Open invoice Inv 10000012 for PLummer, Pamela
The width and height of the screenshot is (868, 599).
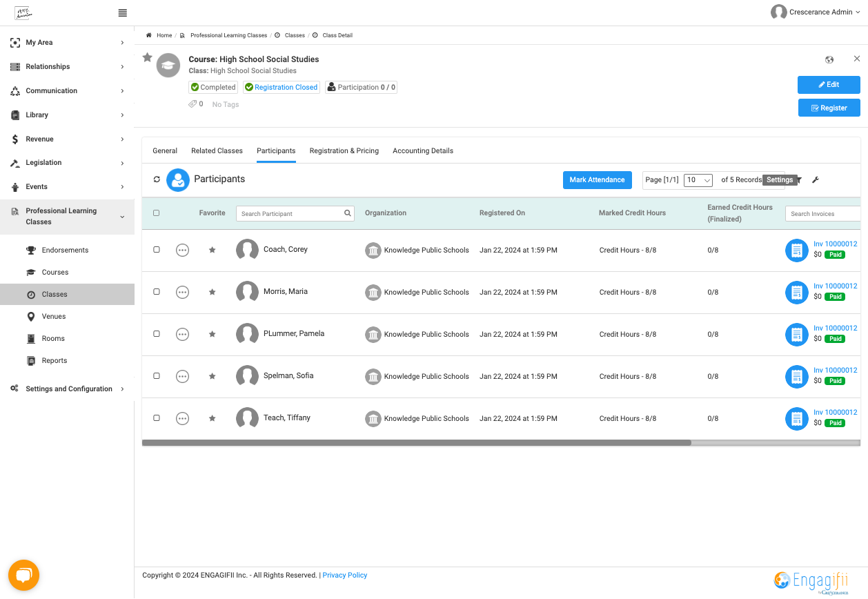(x=836, y=328)
